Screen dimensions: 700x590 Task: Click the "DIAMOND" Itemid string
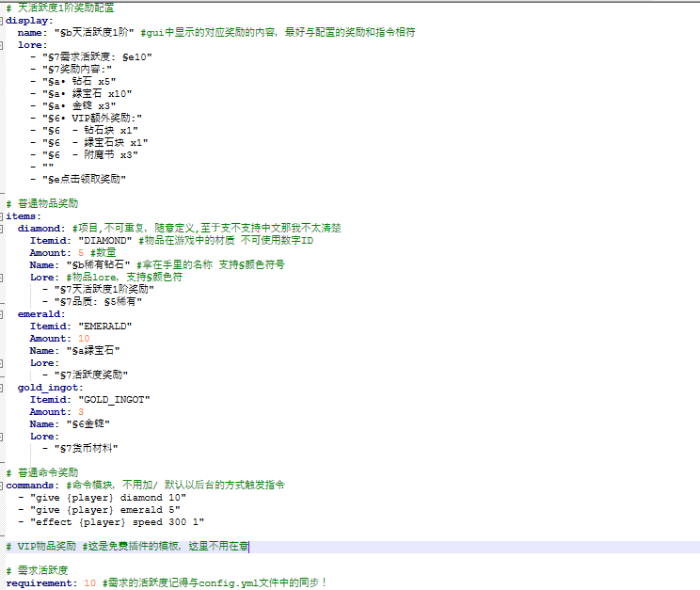pos(111,240)
